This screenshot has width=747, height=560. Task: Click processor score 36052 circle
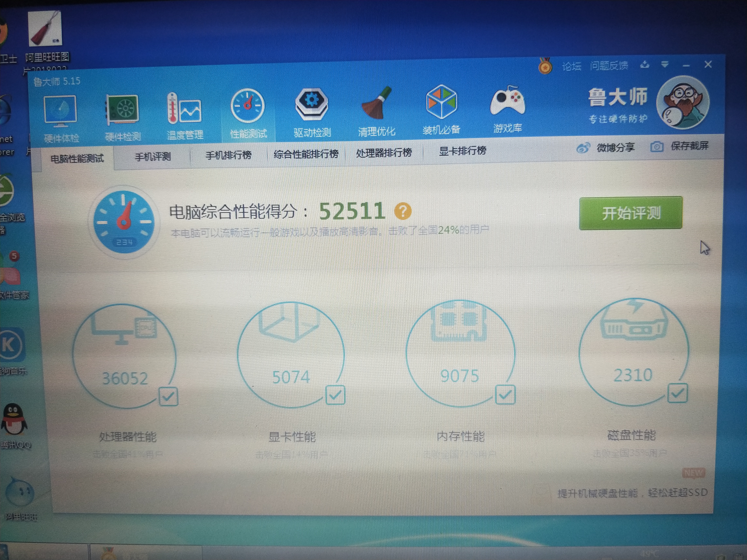point(124,356)
